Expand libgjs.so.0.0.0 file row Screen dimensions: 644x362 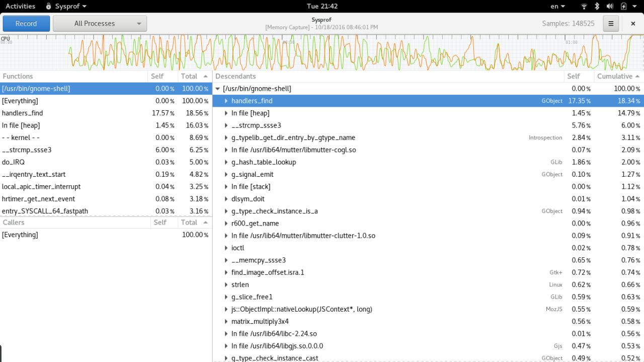(x=226, y=346)
